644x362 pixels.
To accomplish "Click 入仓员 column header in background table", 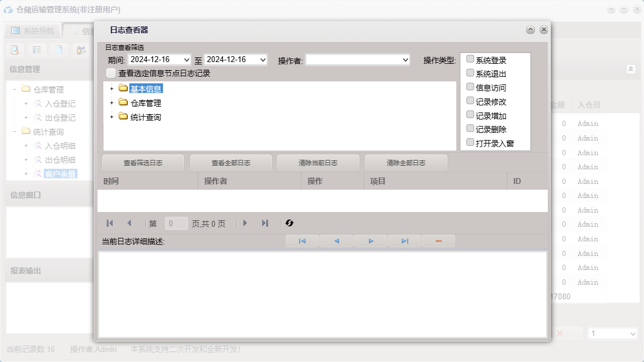I will pyautogui.click(x=588, y=105).
